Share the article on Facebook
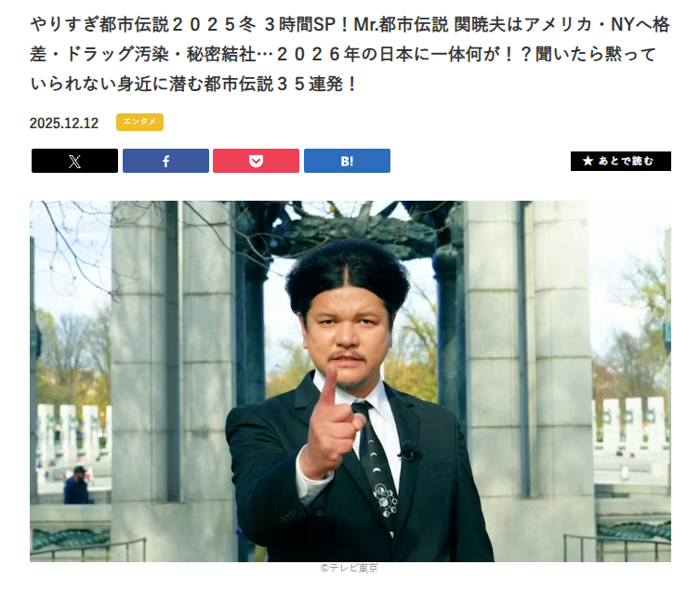The width and height of the screenshot is (700, 604). coord(165,161)
